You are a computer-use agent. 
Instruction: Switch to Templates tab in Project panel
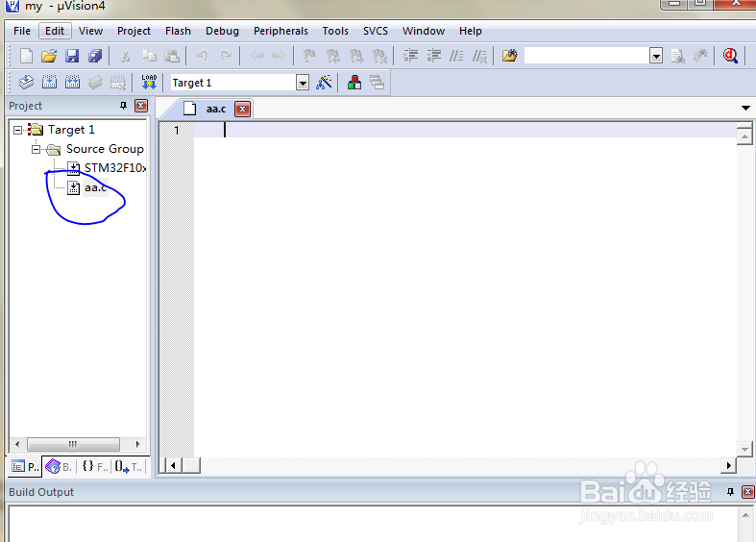coord(129,466)
